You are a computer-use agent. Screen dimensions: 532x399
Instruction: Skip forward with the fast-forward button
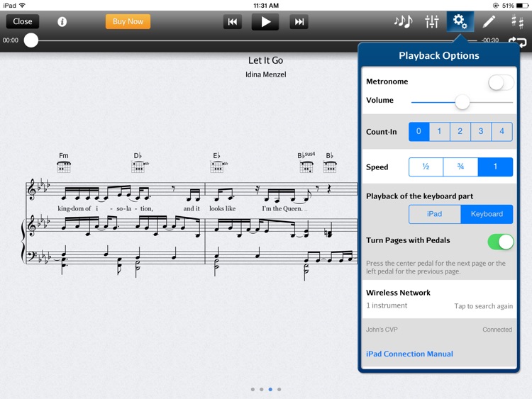click(x=299, y=22)
